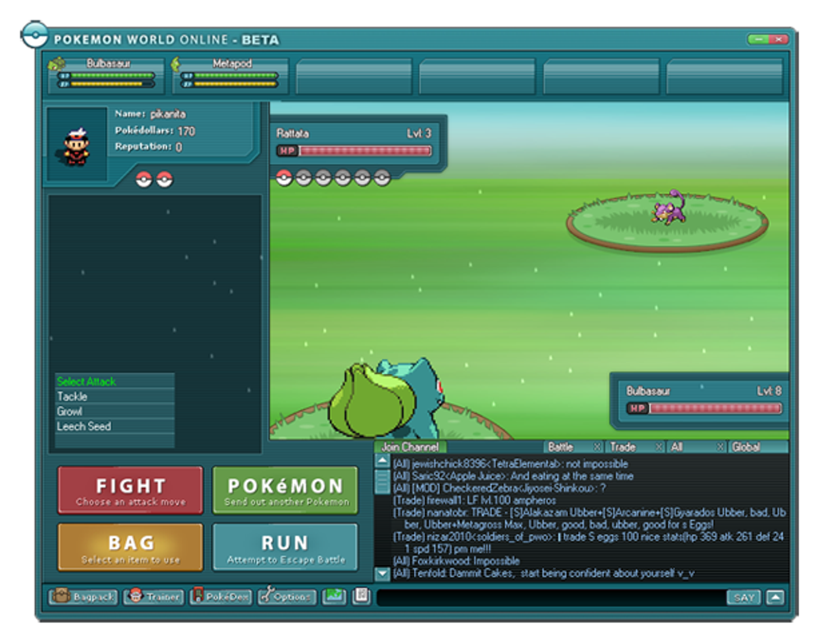Click the POKéMON button to switch Pokemon
This screenshot has height=644, width=835.
coord(286,490)
